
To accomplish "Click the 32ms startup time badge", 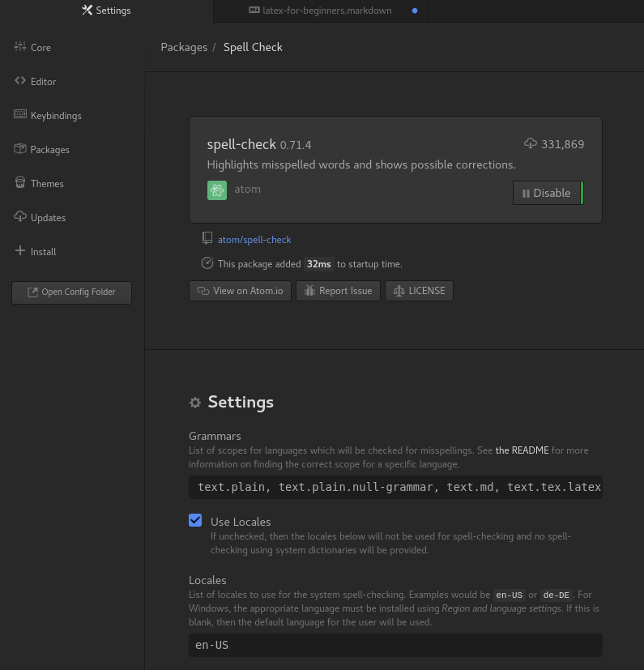I will pos(319,264).
